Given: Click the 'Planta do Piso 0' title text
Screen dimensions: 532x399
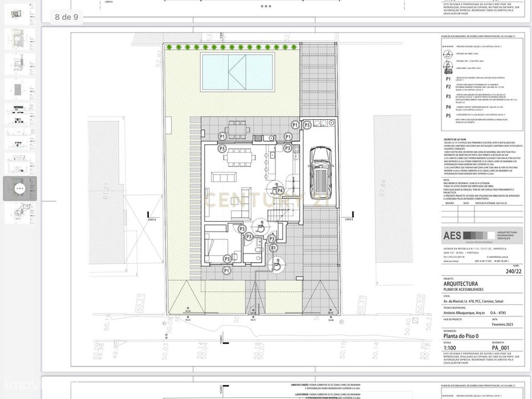Looking at the screenshot, I should pyautogui.click(x=461, y=336).
